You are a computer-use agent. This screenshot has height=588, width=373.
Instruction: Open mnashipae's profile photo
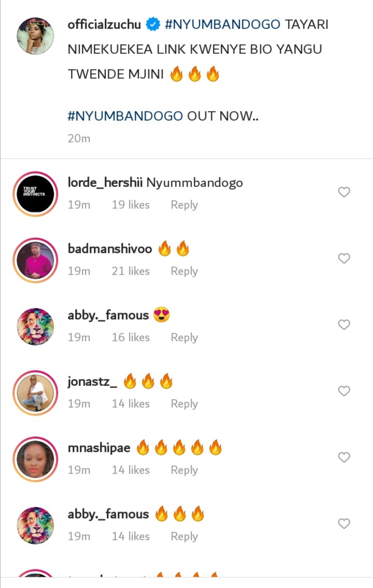coord(36,459)
